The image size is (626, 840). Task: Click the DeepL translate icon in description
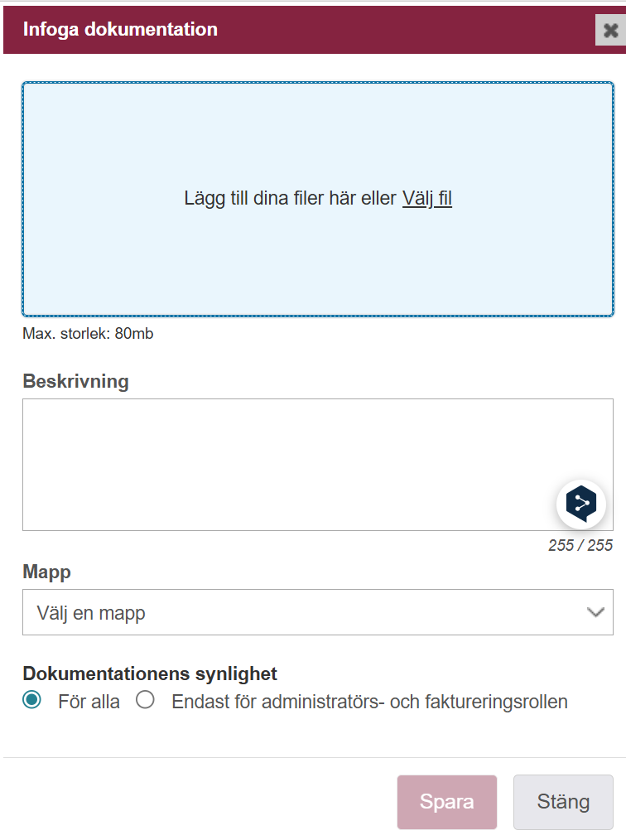pos(581,504)
